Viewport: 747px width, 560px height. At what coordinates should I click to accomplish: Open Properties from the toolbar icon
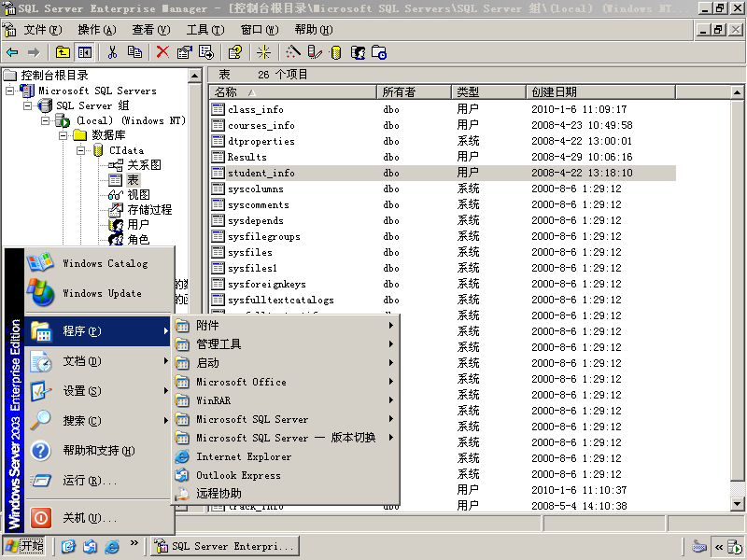click(184, 52)
